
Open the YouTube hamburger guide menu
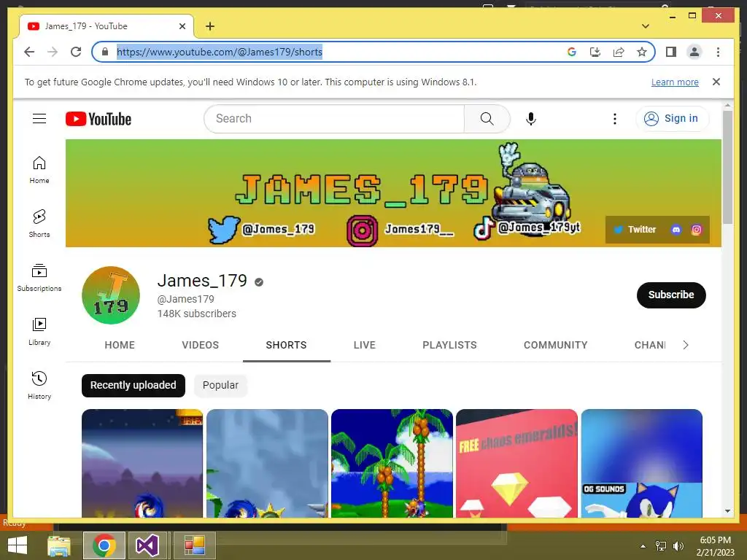39,119
